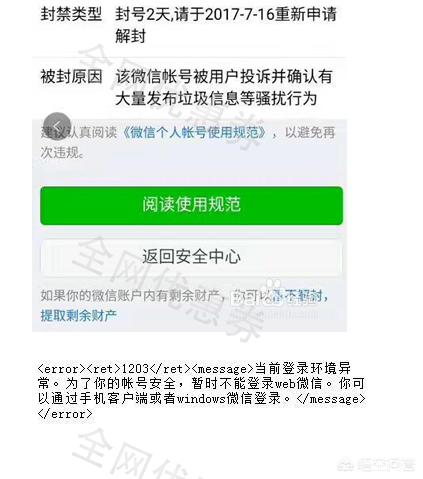Tap the circular back arrow icon
Image resolution: width=423 pixels, height=479 pixels.
[x=57, y=127]
